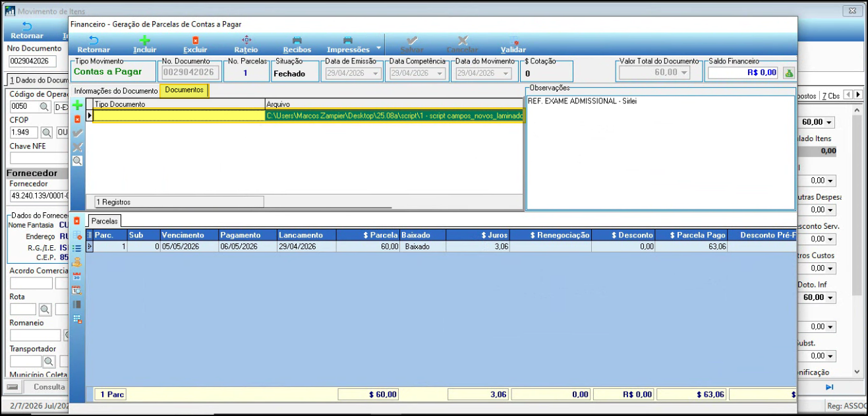
Task: Expand the Data Competência date dropdown
Action: pyautogui.click(x=442, y=73)
